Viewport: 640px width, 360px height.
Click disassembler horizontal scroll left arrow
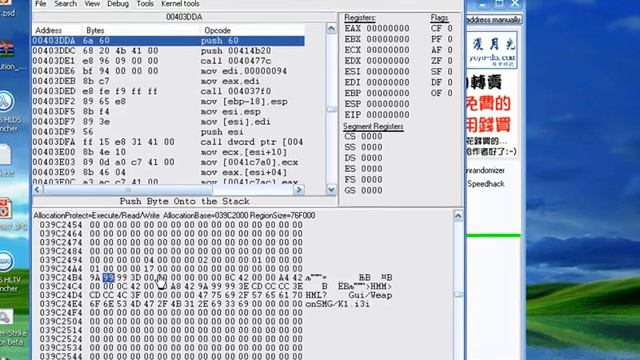coord(37,189)
